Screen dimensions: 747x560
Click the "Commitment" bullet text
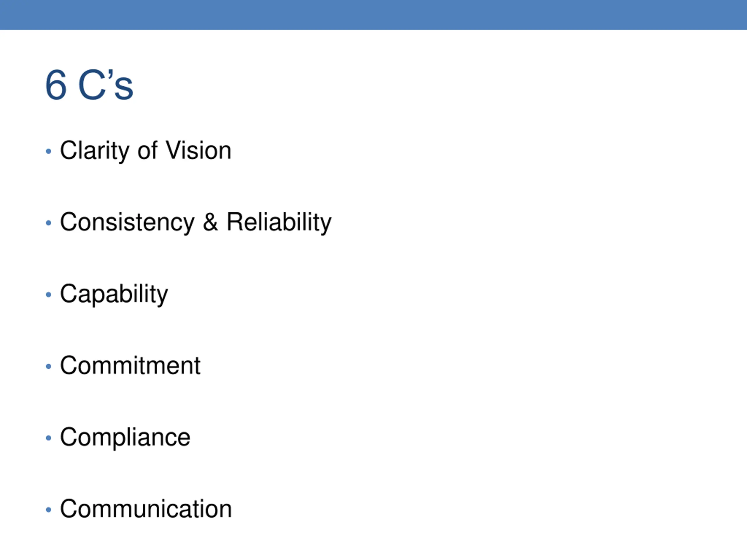click(130, 365)
